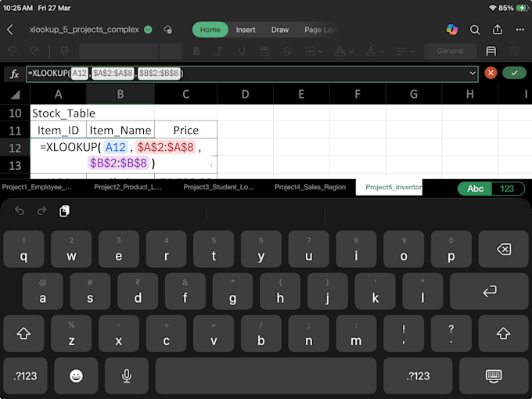Click the ribbon undo arrow
This screenshot has width=532, height=399.
click(x=12, y=51)
